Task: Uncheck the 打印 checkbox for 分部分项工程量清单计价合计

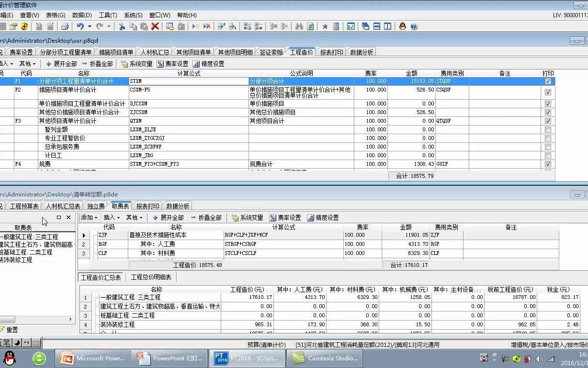Action: [x=548, y=81]
